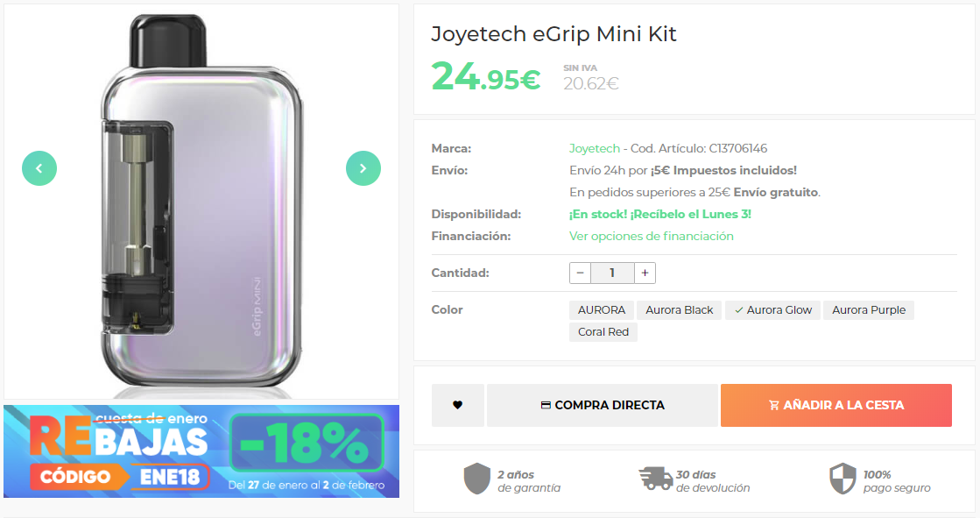Screen dimensions: 980x518
Task: Click the eGrip Mini product image
Action: pos(201,202)
